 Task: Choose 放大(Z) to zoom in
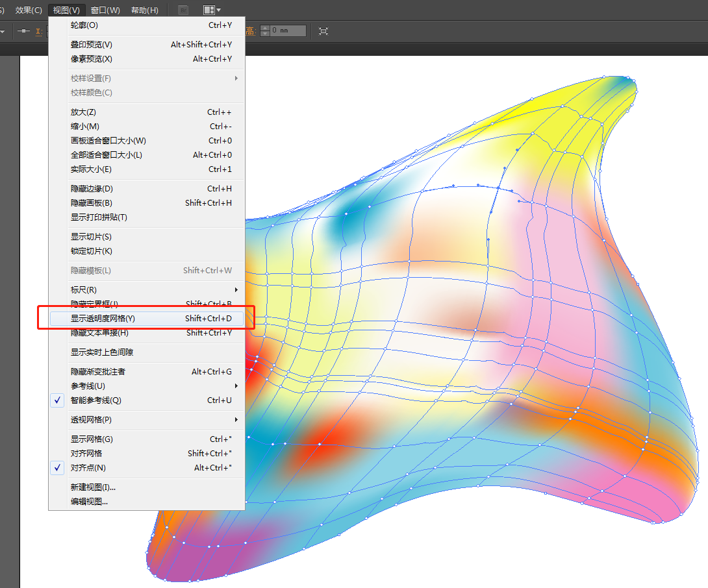147,112
